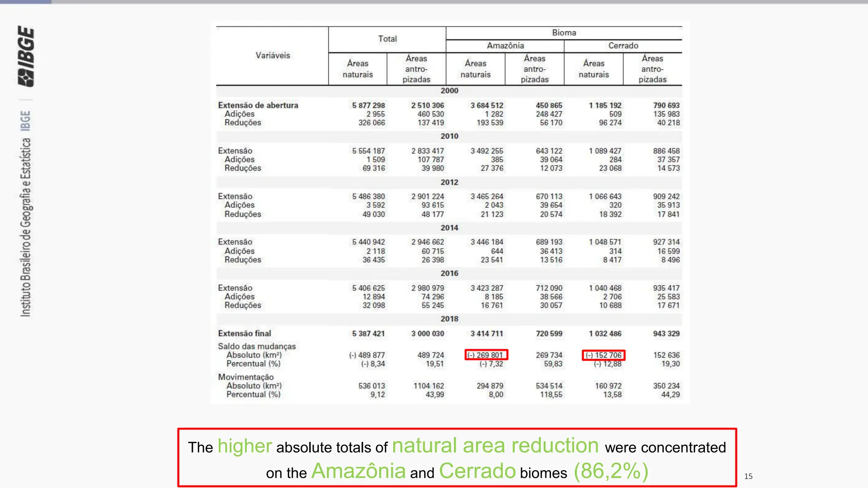Click 'Extensão final' row label

[x=245, y=333]
